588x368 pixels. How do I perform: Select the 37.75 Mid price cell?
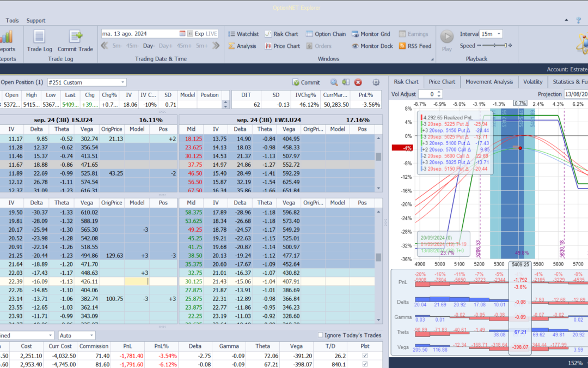(x=191, y=165)
